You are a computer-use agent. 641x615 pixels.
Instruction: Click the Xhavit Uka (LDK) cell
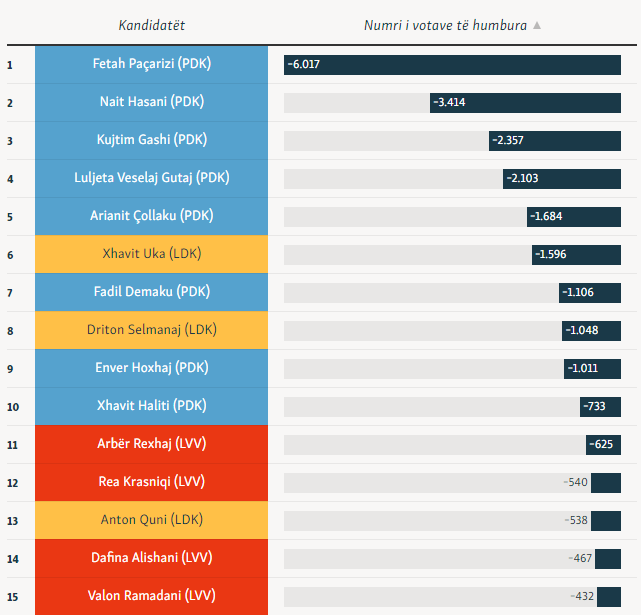point(151,254)
